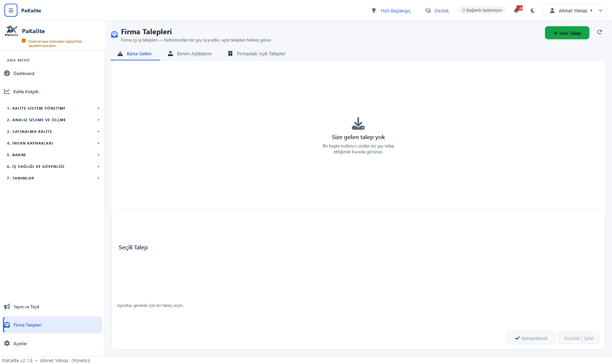Viewport: 612px width, 364px height.
Task: Expand 4. İnsan Kaynakları menu
Action: tap(52, 143)
